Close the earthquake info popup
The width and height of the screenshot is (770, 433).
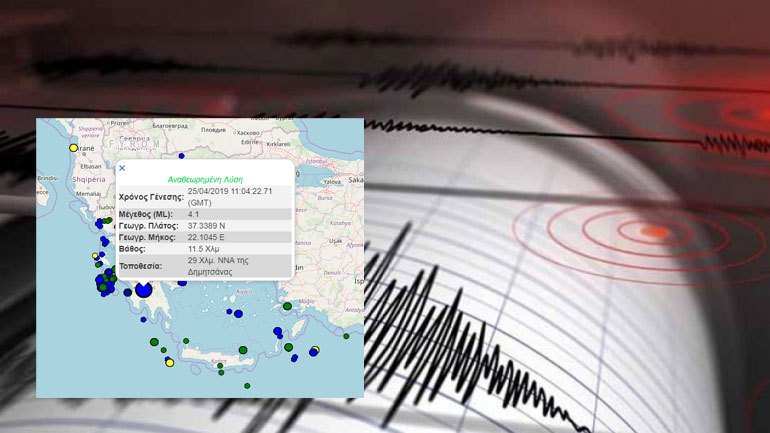pos(122,168)
